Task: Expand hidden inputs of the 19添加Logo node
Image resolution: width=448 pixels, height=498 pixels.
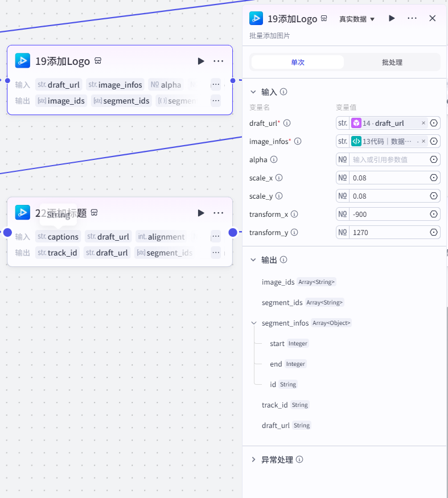Action: click(x=216, y=84)
